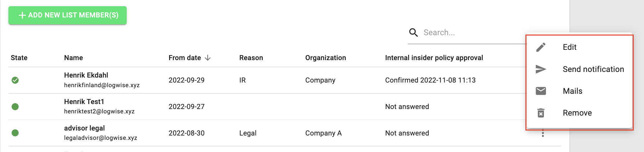The width and height of the screenshot is (644, 152).
Task: Click the Henrik Ekdahl name entry
Action: click(86, 75)
